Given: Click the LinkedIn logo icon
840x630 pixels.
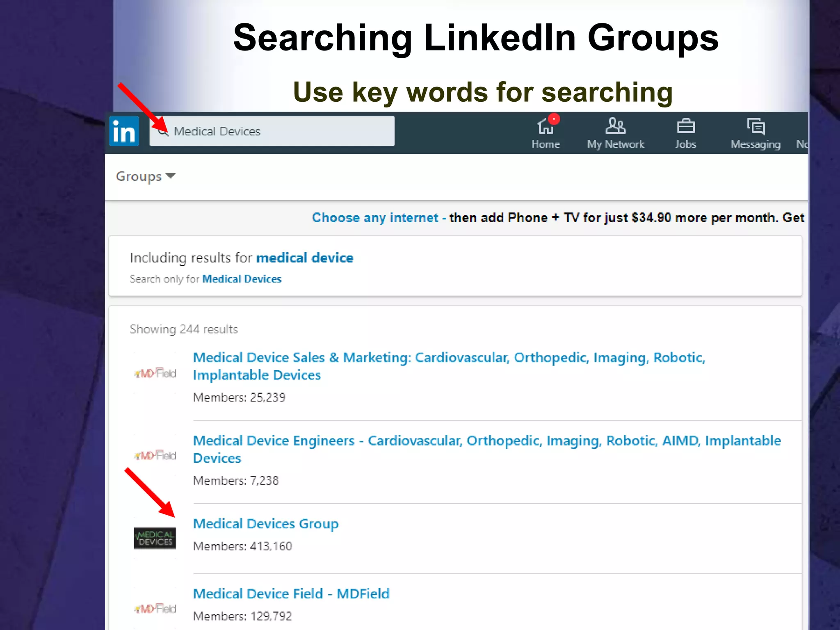Looking at the screenshot, I should (124, 131).
